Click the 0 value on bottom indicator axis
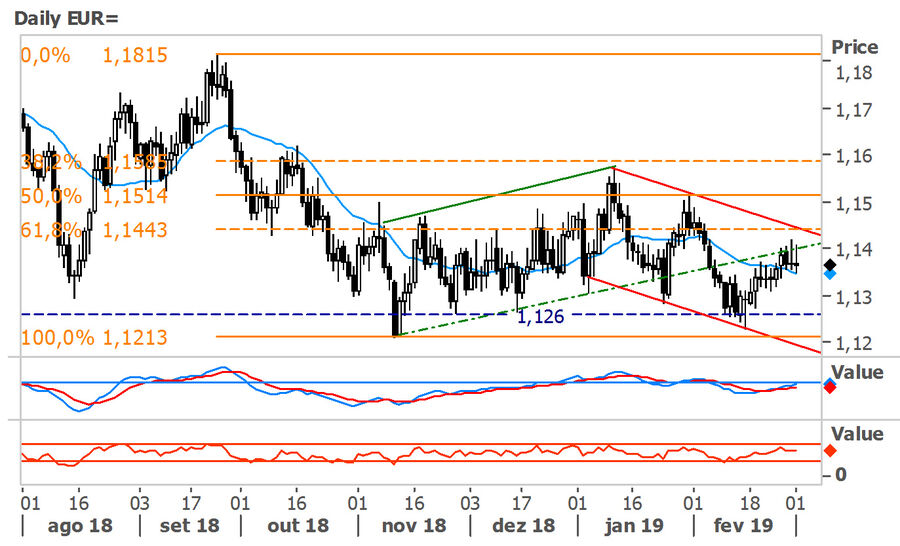This screenshot has height=546, width=900. [x=842, y=474]
